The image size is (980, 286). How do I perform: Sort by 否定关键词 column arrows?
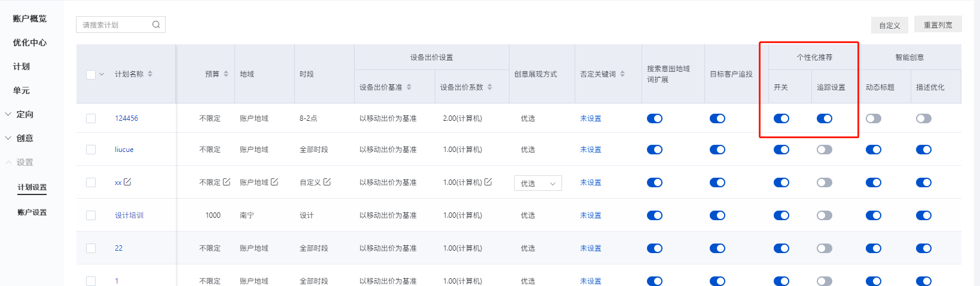[622, 74]
